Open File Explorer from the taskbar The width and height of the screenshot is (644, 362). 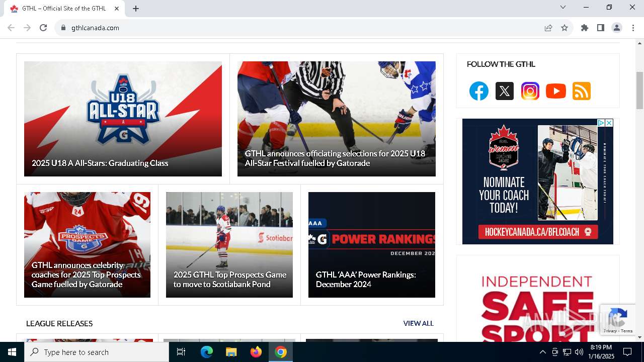click(x=231, y=352)
